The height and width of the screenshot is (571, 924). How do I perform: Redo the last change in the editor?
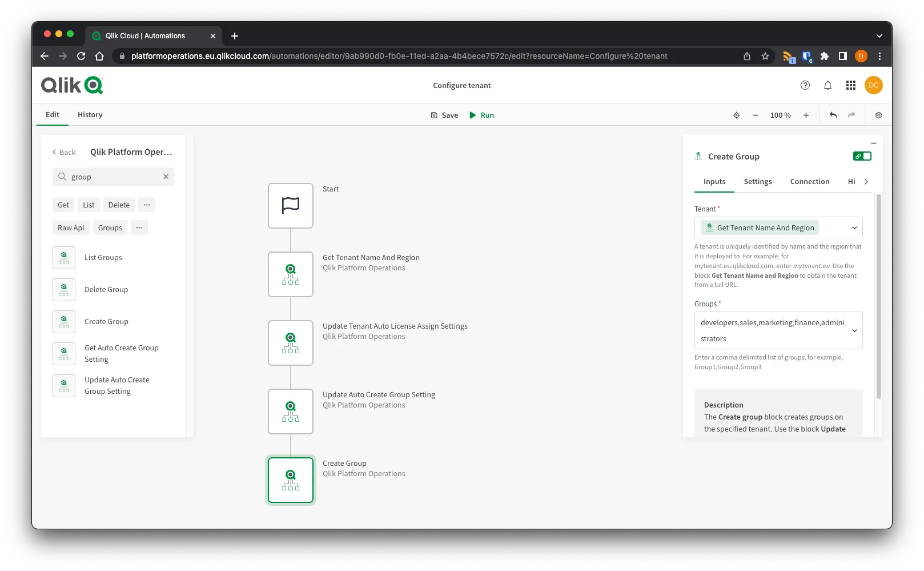(x=851, y=115)
